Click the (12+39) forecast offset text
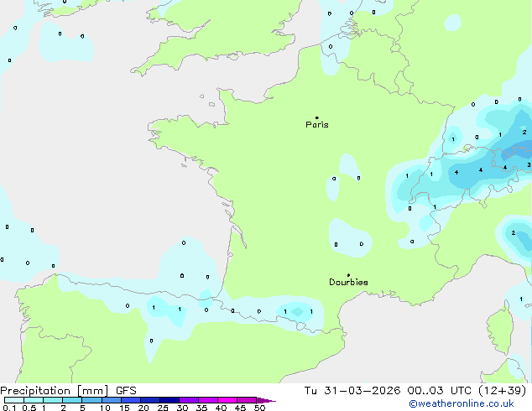This screenshot has height=411, width=532. click(502, 391)
